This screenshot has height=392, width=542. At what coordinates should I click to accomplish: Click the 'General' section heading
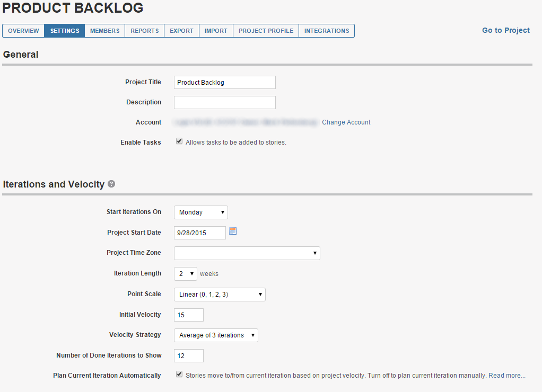[21, 55]
